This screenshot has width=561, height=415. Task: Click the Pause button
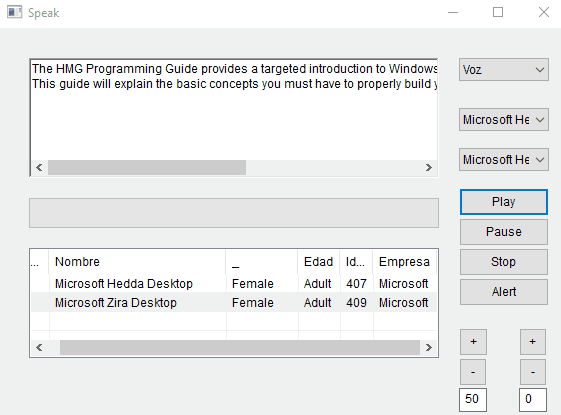click(504, 232)
